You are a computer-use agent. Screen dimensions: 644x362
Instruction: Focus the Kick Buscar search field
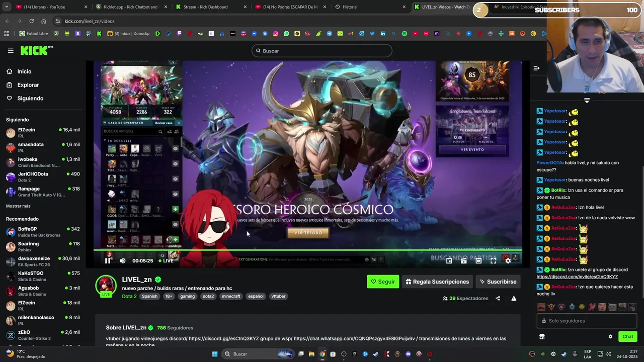pyautogui.click(x=321, y=51)
